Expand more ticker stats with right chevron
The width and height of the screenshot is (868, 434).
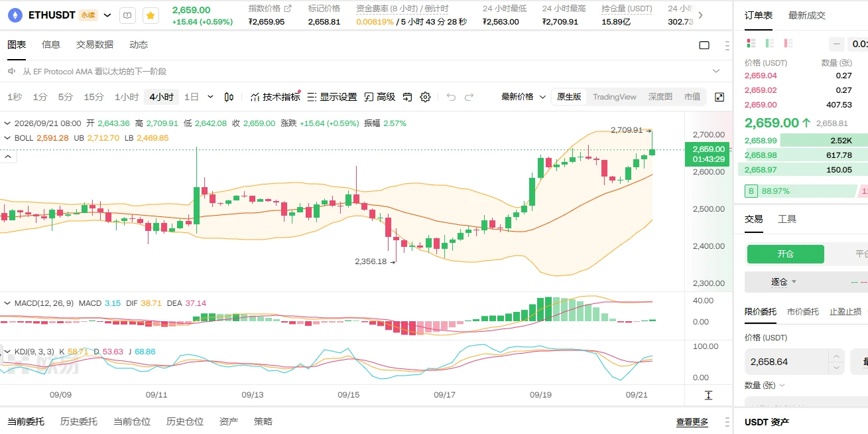[701, 15]
